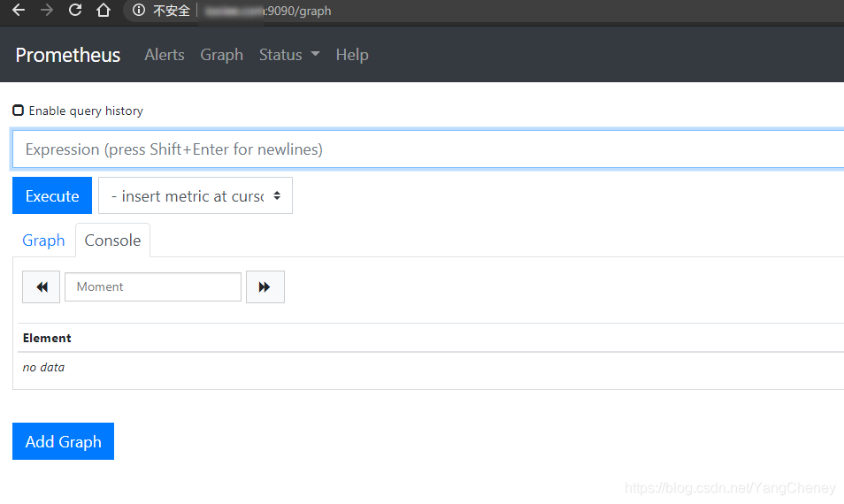Select the Console tab
844x504 pixels.
click(x=112, y=241)
